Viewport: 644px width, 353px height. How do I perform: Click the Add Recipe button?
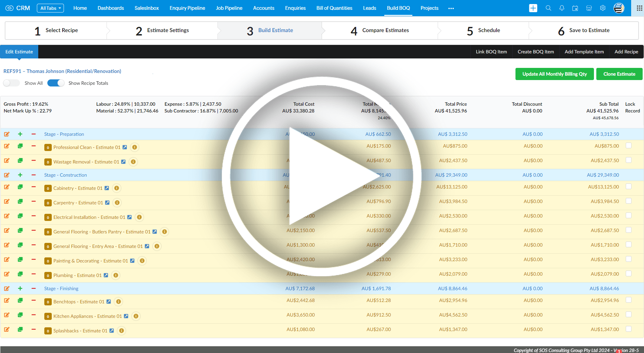626,52
